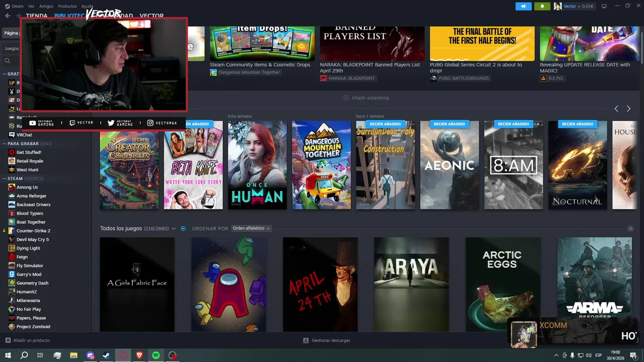Select West Hunt in the sidebar
The height and width of the screenshot is (362, 644).
[27, 170]
